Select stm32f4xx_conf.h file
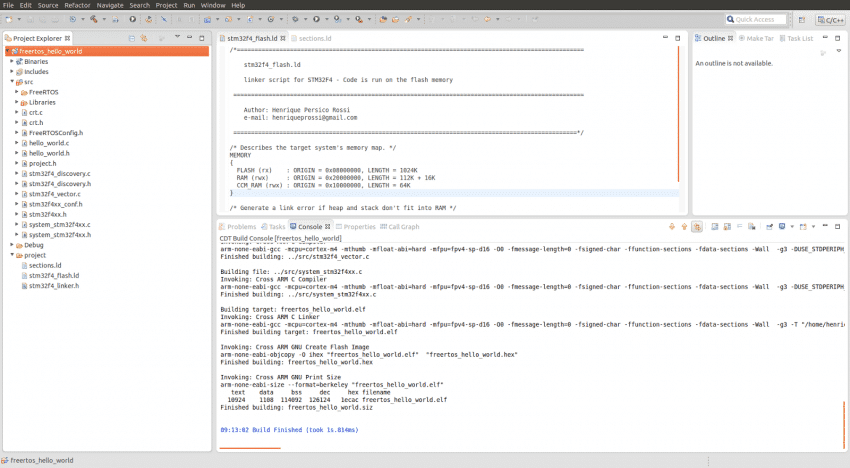The image size is (850, 468). pos(55,204)
